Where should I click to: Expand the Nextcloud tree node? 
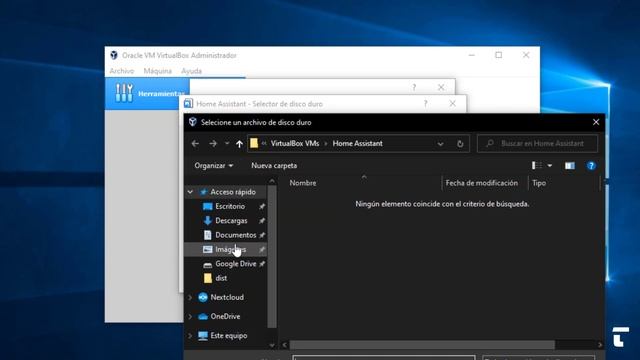[190, 298]
